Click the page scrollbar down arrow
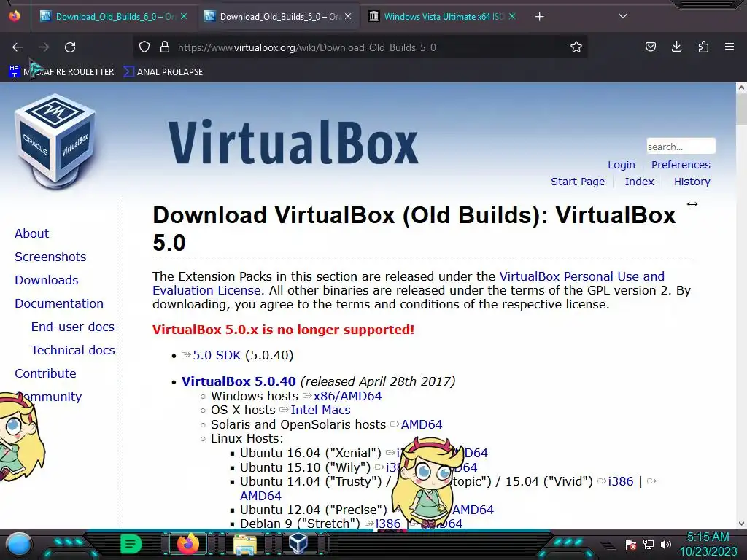This screenshot has height=560, width=747. (741, 524)
